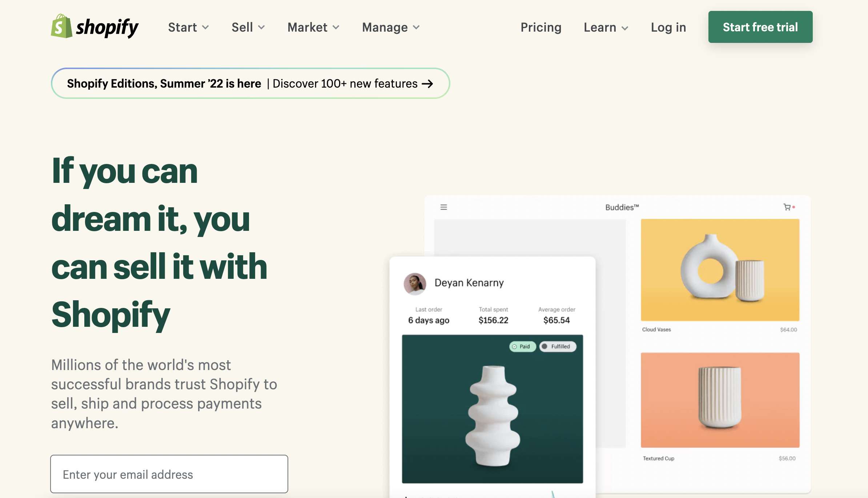Click the shopping cart icon in Buddies
Screen dimensions: 868x498
point(787,207)
